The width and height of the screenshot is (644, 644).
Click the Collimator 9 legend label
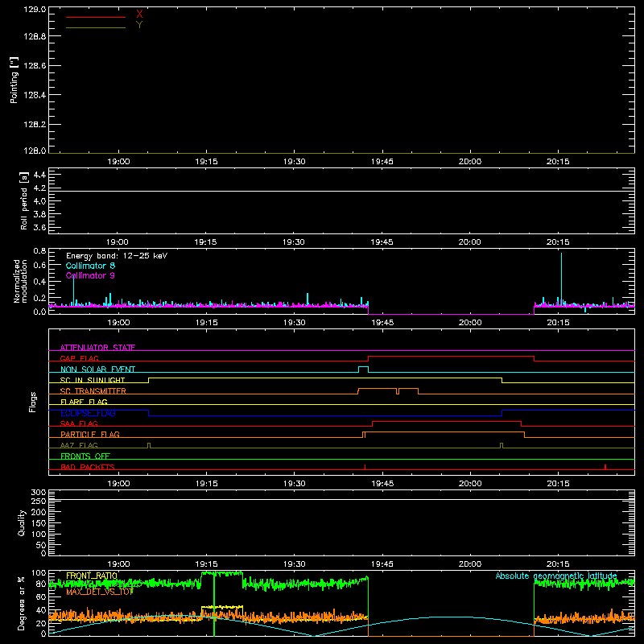[x=90, y=275]
